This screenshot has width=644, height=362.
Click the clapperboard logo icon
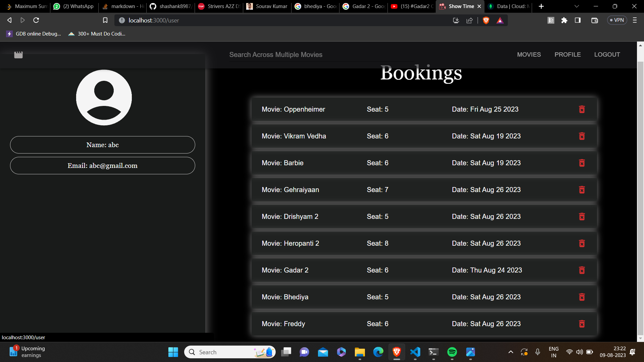point(18,55)
